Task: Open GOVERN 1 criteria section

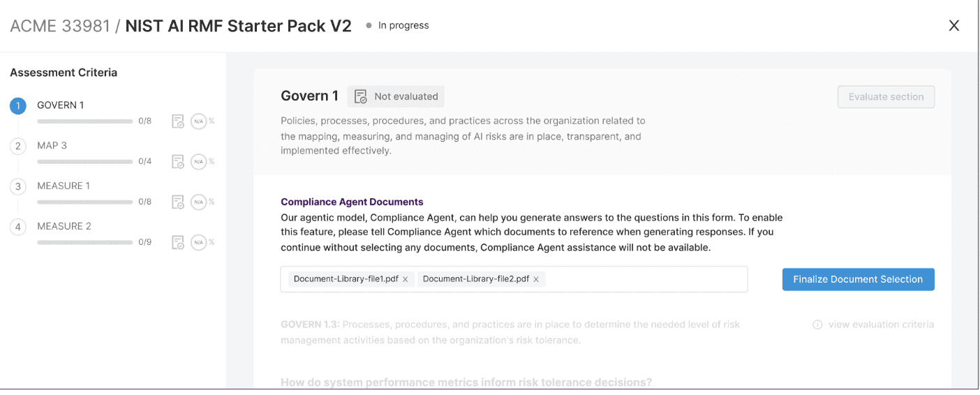Action: [x=60, y=105]
